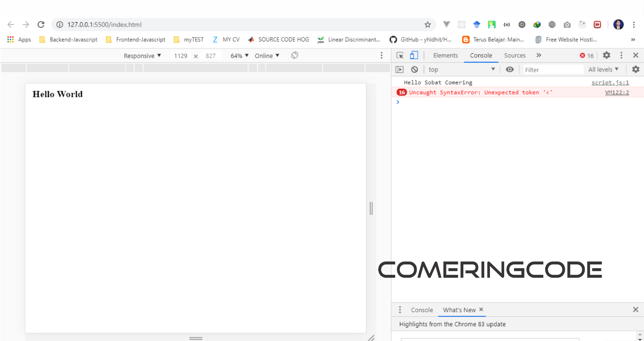Click the red error count 16 indicator

[x=587, y=55]
